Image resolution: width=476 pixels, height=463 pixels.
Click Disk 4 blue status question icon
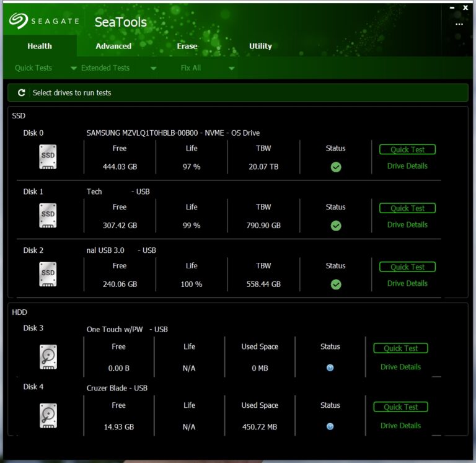point(330,426)
